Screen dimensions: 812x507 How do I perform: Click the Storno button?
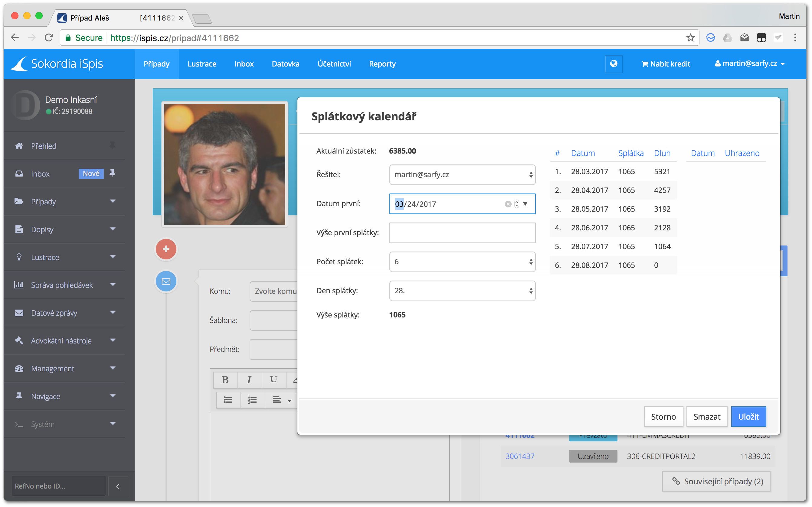(663, 417)
